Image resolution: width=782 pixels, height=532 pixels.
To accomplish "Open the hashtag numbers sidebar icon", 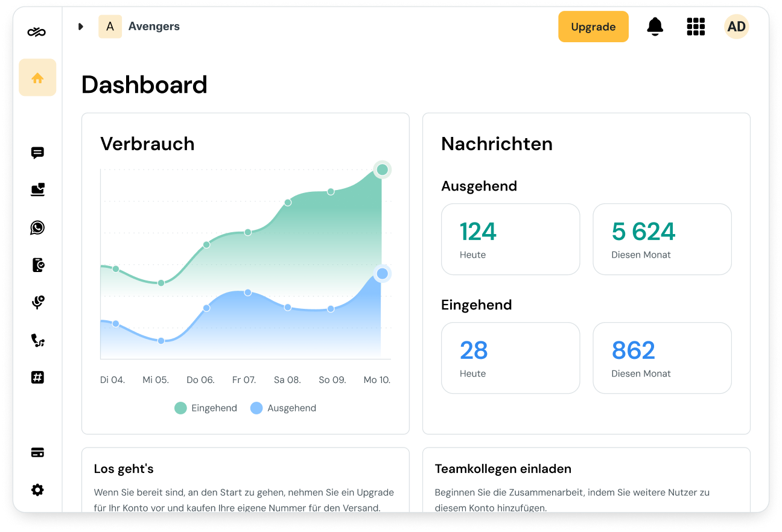I will 37,378.
